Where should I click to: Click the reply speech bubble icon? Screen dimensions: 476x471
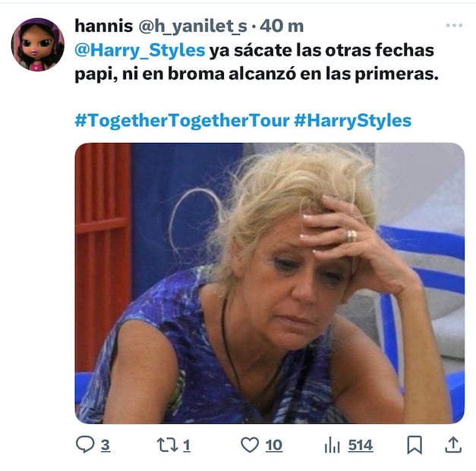pos(85,444)
